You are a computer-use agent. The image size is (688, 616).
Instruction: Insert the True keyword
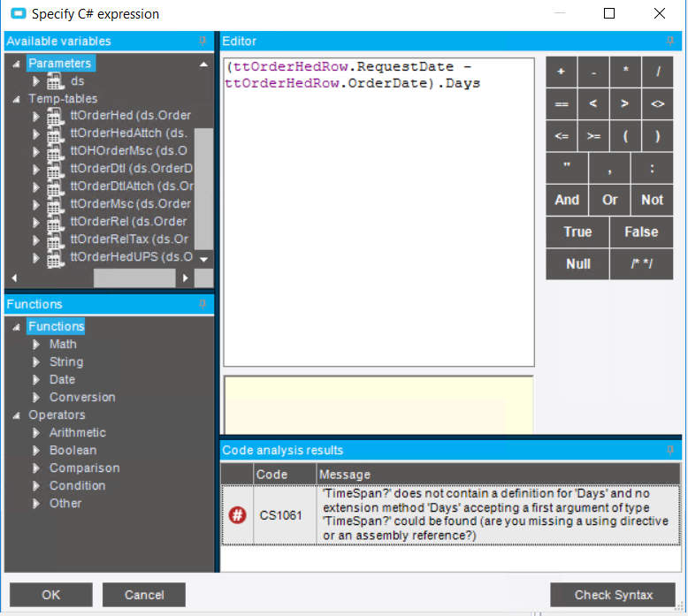pyautogui.click(x=577, y=232)
